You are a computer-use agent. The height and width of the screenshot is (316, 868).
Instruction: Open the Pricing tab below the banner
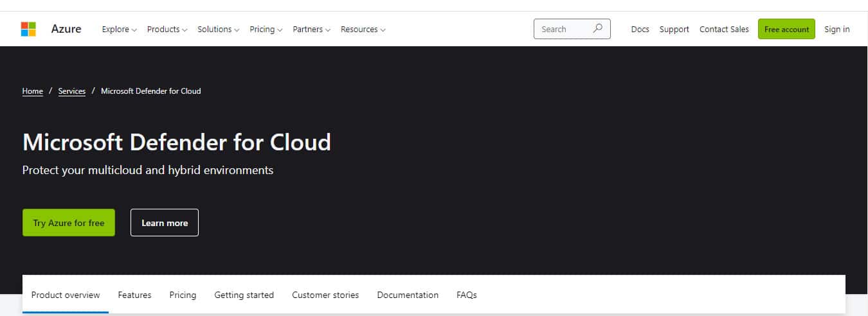183,295
